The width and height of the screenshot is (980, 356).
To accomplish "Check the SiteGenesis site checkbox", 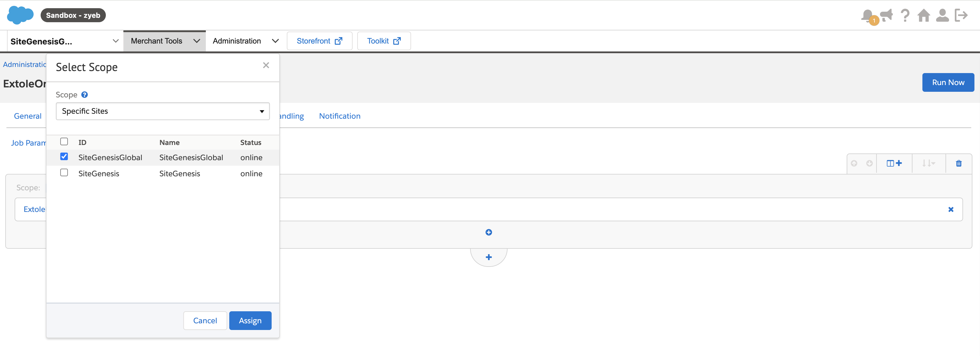I will pos(64,173).
